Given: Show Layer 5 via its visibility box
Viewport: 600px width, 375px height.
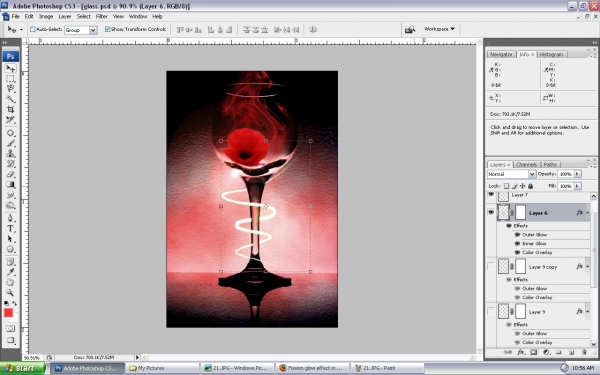Looking at the screenshot, I should point(491,311).
